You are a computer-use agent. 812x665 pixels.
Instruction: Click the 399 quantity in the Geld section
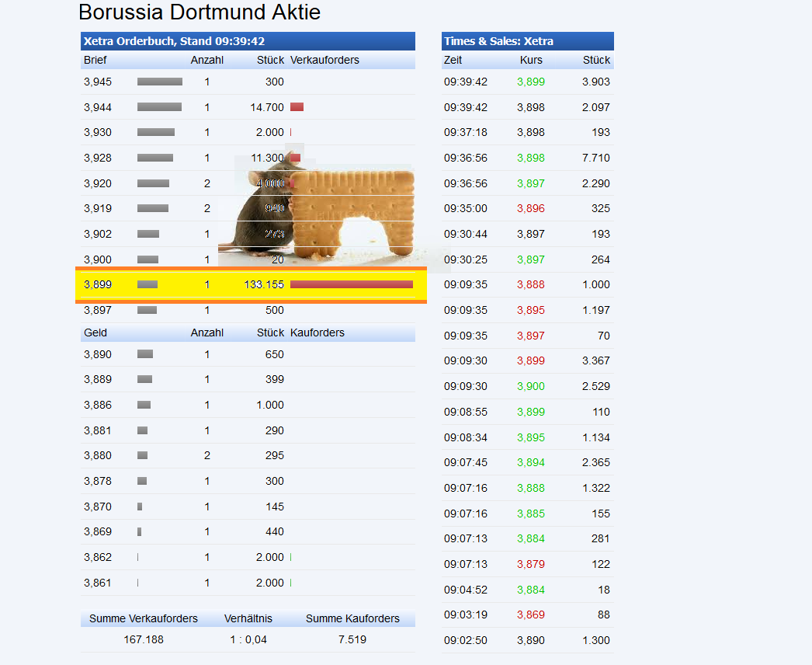pos(275,379)
